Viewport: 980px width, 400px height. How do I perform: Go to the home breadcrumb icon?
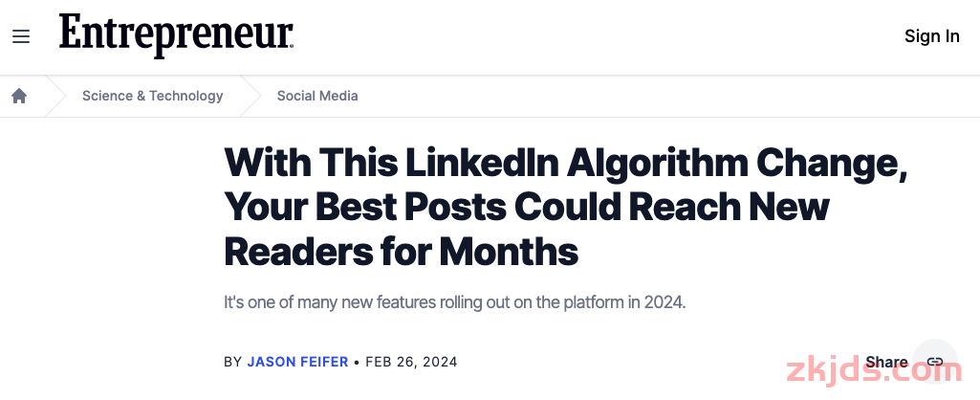(19, 96)
